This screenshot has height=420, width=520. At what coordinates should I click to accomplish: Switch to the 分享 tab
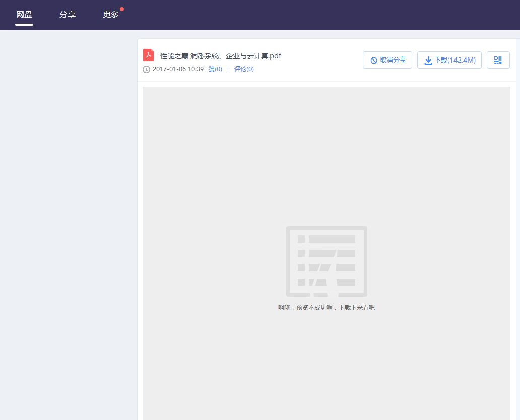coord(68,14)
